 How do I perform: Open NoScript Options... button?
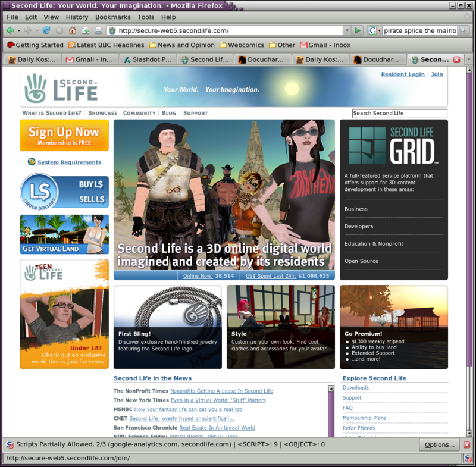pos(439,445)
